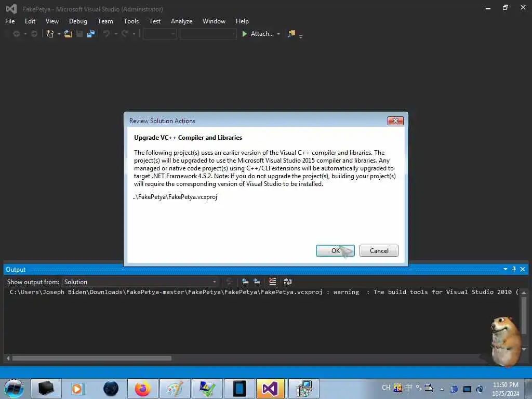Open the View menu
The width and height of the screenshot is (532, 399).
[52, 21]
